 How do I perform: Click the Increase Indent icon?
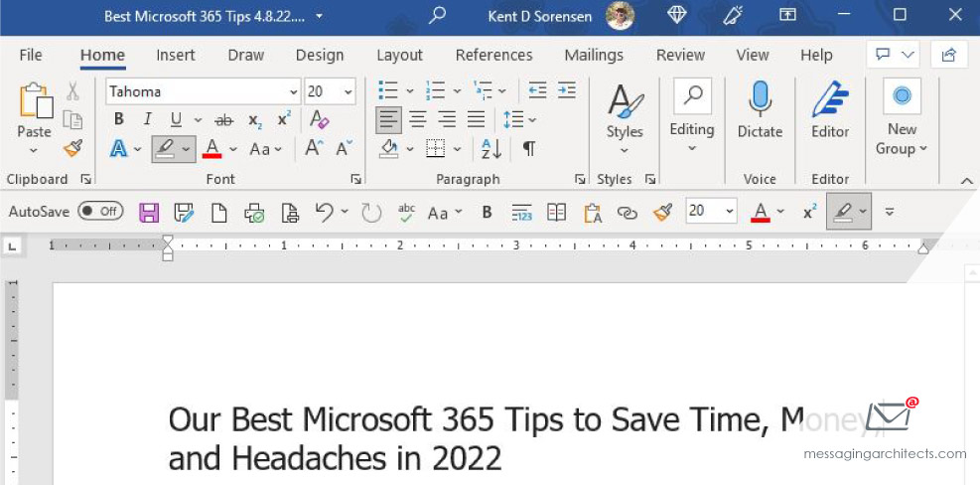tap(566, 91)
